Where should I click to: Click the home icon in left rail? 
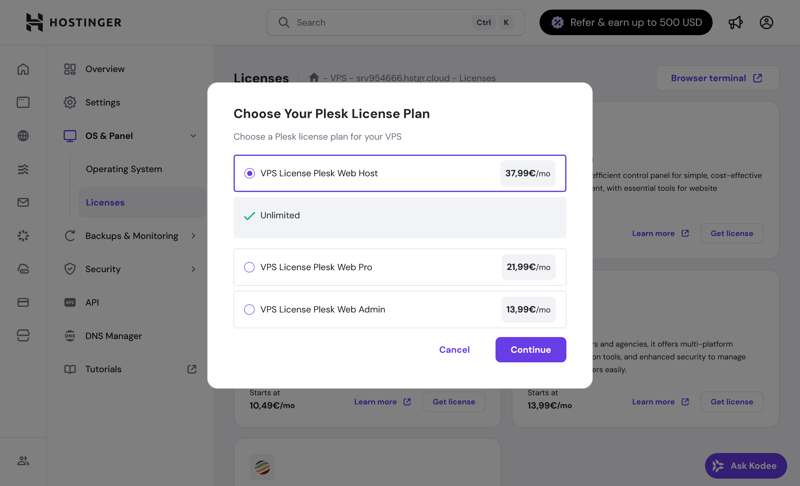[23, 69]
